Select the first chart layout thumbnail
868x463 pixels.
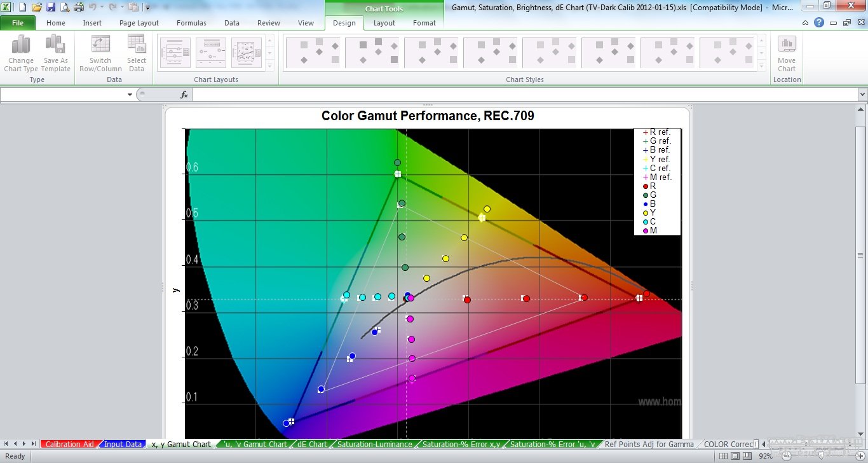coord(175,53)
